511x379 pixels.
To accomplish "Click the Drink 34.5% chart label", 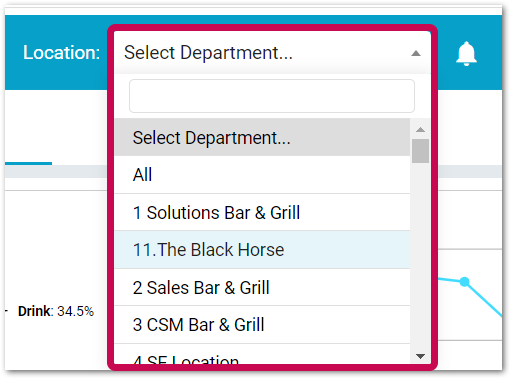I will tap(56, 311).
